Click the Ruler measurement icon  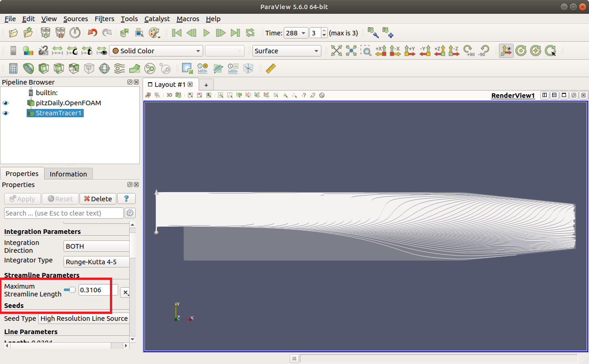point(270,68)
